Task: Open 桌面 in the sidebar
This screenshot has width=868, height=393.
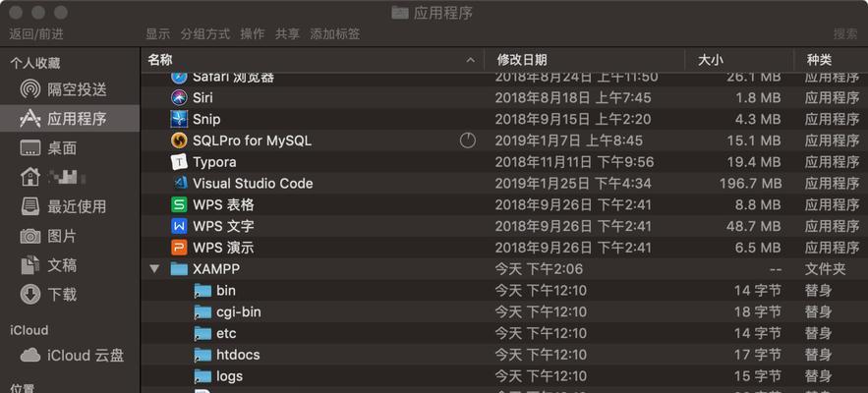Action: click(70, 147)
